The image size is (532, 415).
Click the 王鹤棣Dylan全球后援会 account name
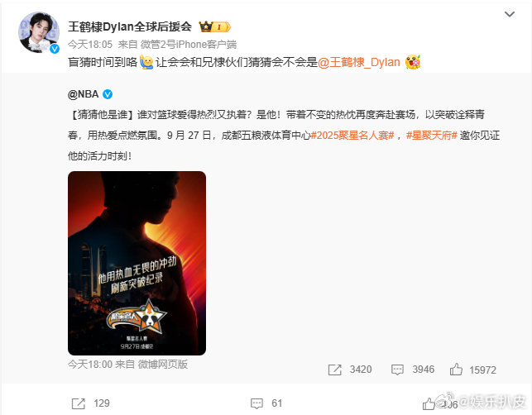pos(130,26)
